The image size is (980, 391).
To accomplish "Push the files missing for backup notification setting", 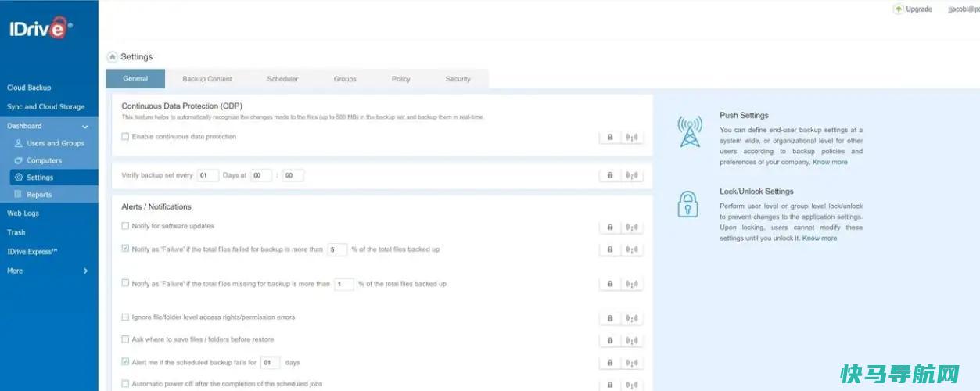I will pos(632,284).
